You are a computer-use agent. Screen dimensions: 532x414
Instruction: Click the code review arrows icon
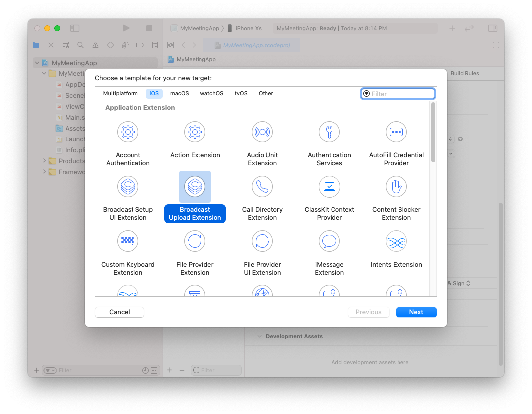coord(469,28)
